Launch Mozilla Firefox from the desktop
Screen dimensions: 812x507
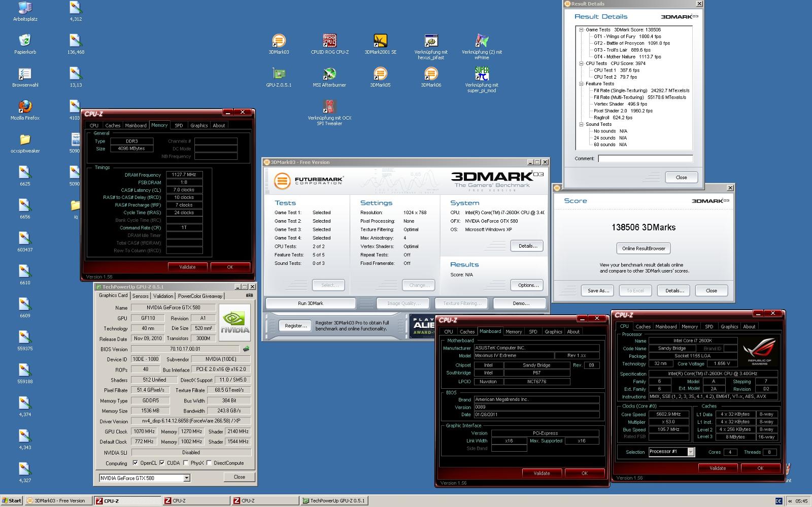click(25, 107)
